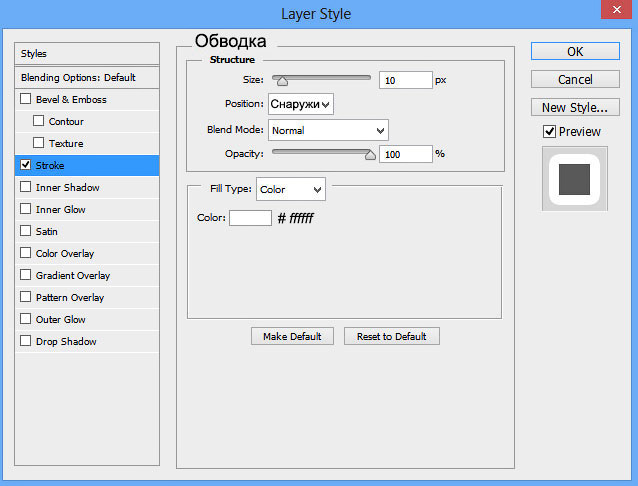
Task: Enable the Gradient Overlay checkbox
Action: [x=25, y=275]
